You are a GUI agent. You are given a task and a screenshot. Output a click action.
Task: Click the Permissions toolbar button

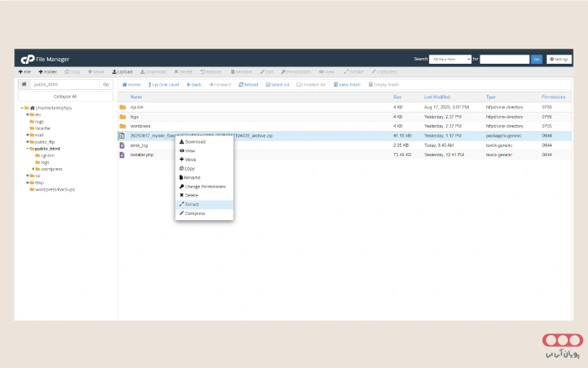[297, 71]
